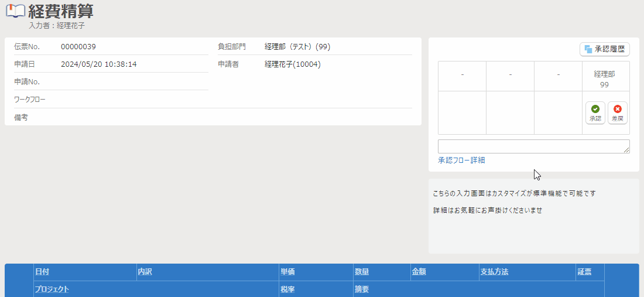644x297 pixels.
Task: Click the 税率 column header
Action: tap(287, 289)
